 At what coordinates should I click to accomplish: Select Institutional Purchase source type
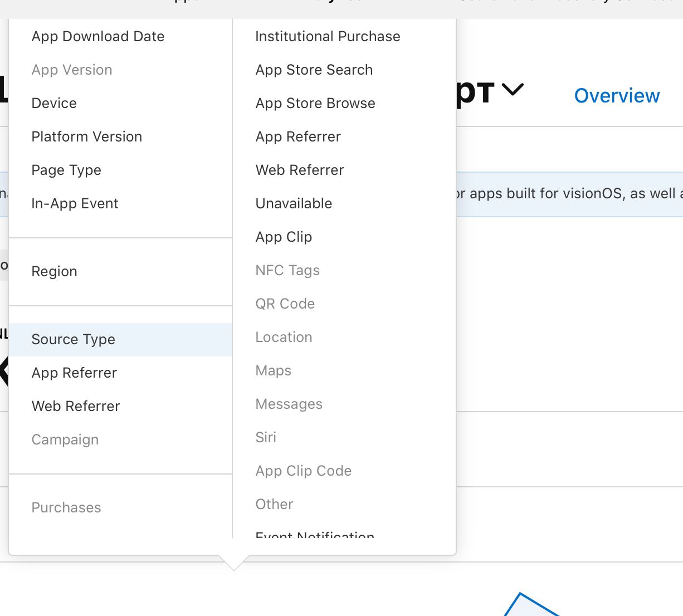click(x=328, y=37)
